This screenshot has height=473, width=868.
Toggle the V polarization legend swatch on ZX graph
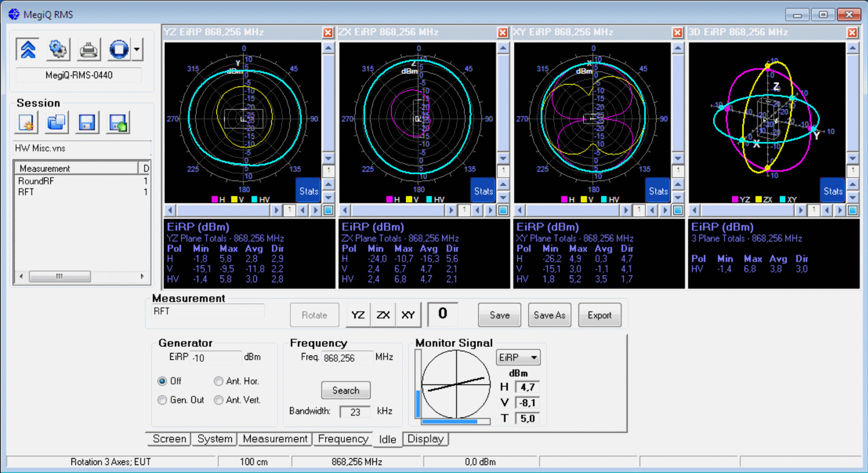click(x=409, y=199)
